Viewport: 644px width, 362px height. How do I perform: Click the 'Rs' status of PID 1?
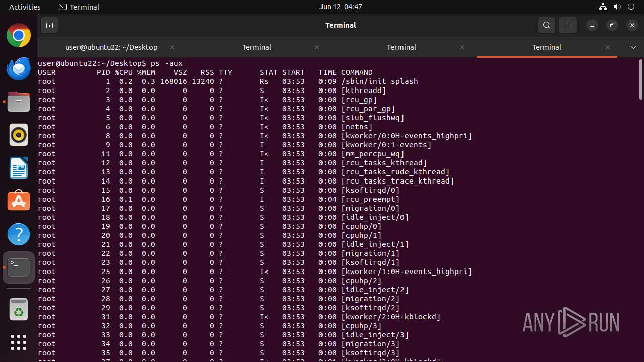(264, 81)
